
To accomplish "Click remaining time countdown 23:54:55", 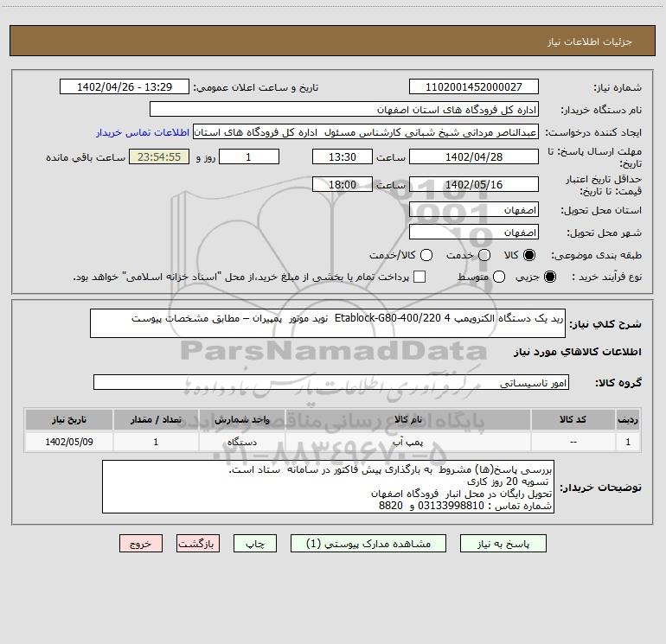I will click(x=159, y=157).
